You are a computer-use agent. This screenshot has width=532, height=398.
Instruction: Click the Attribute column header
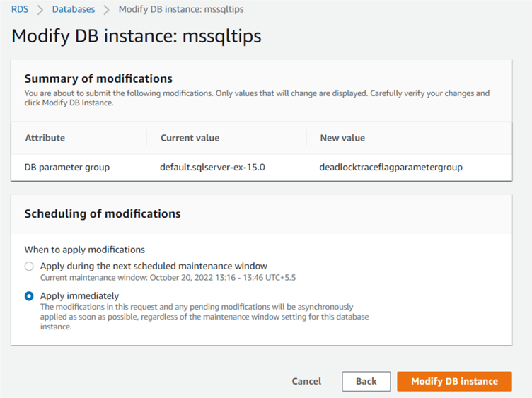(x=45, y=138)
